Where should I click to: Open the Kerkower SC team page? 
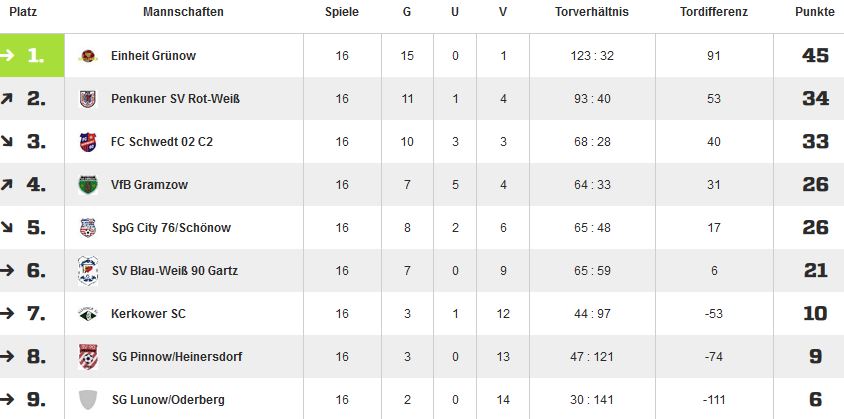[x=148, y=313]
